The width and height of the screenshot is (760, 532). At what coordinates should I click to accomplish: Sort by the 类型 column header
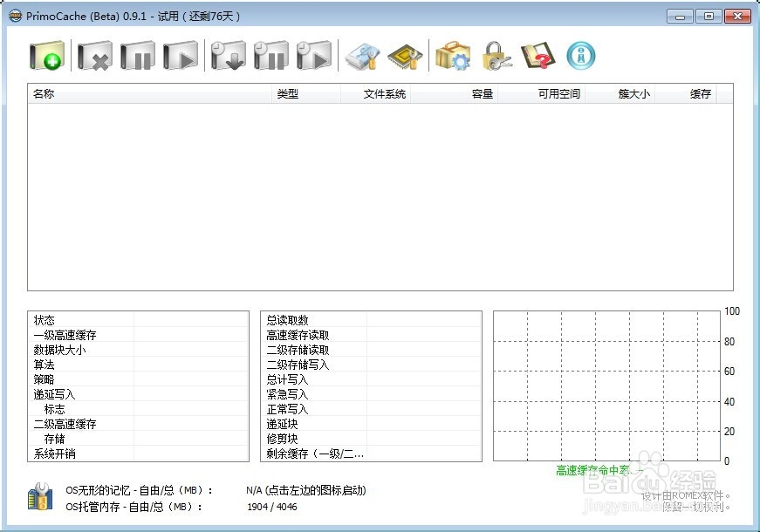pos(306,93)
